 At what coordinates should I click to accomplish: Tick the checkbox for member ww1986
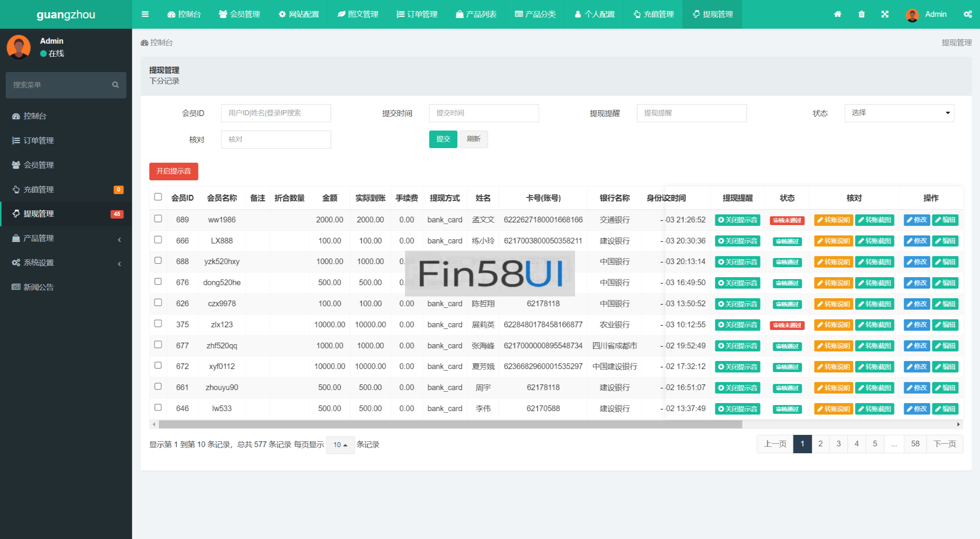click(x=158, y=219)
